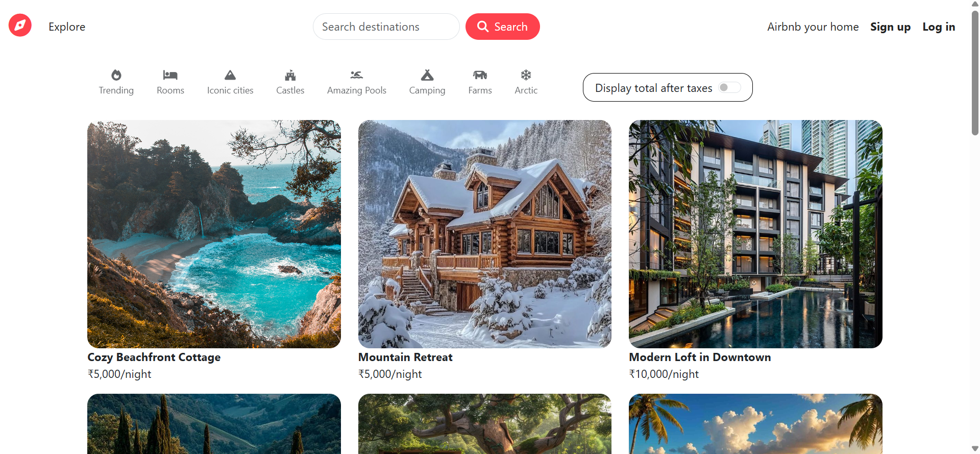This screenshot has width=980, height=454.
Task: Click Sign up
Action: click(891, 27)
